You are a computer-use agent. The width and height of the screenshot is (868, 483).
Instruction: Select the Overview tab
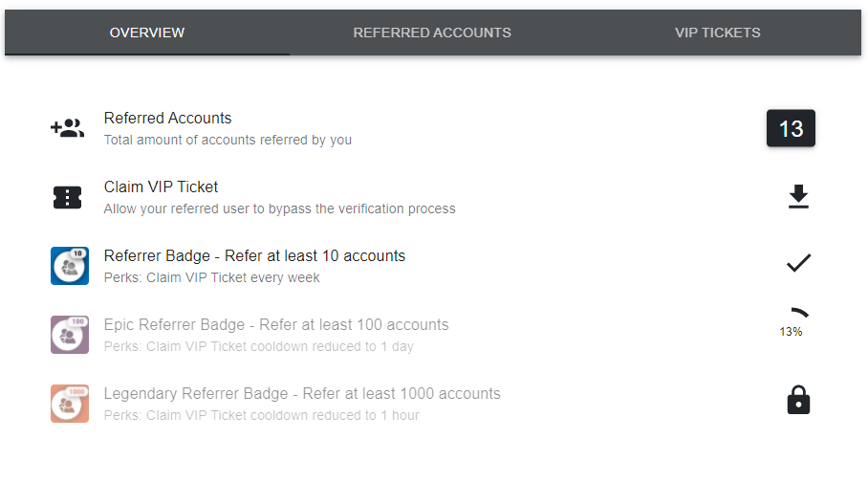click(x=147, y=33)
